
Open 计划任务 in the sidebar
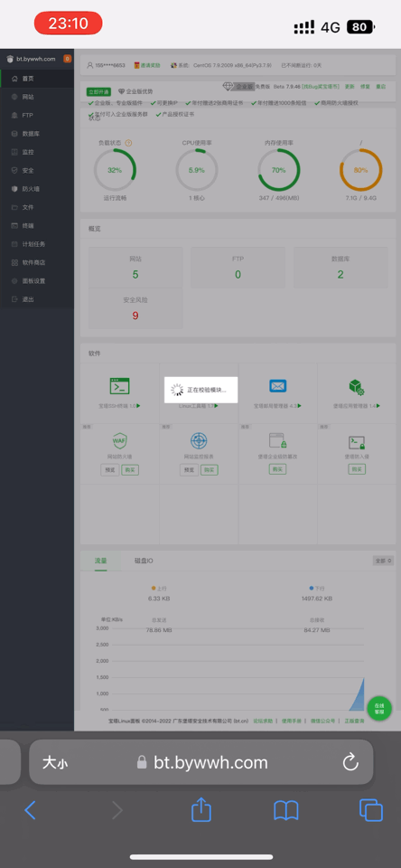36,244
